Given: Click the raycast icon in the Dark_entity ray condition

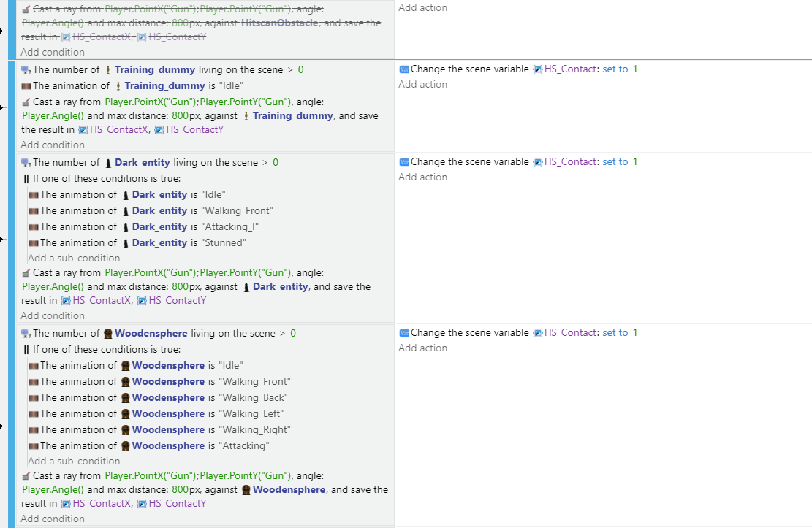Looking at the screenshot, I should 26,273.
